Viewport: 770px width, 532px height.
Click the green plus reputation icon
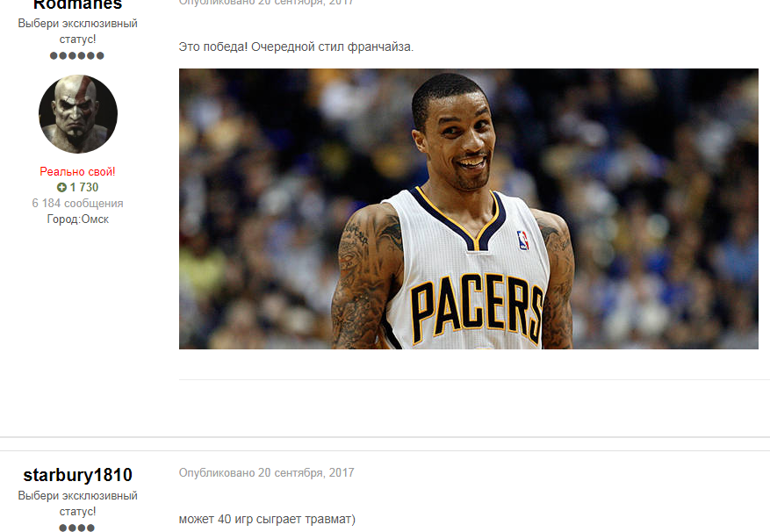(61, 187)
